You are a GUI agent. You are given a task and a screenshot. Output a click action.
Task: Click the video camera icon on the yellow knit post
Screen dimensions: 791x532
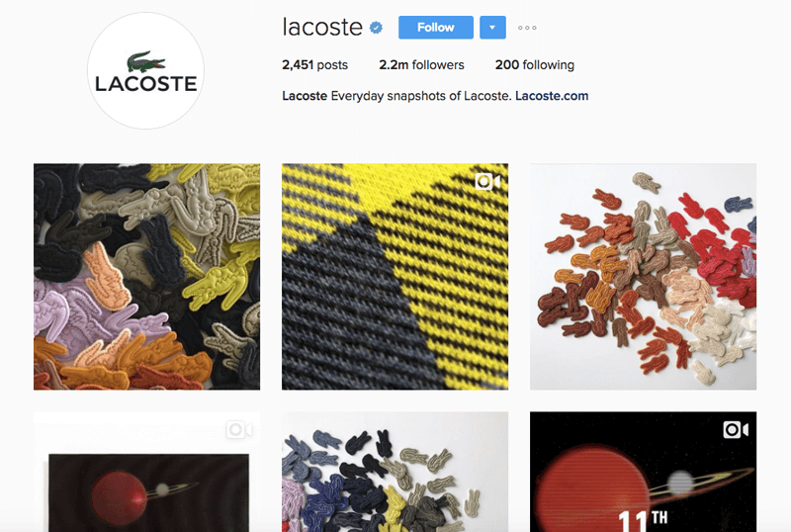(487, 182)
